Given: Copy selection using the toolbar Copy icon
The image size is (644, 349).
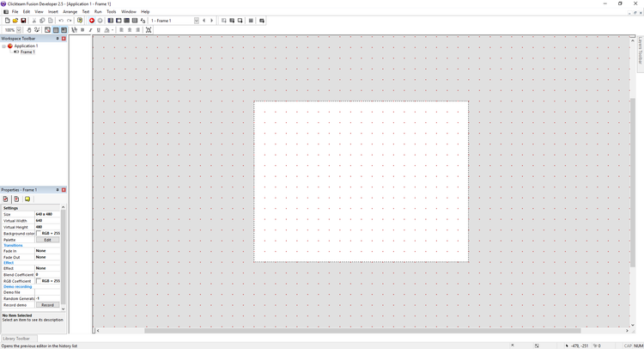Looking at the screenshot, I should pyautogui.click(x=42, y=21).
